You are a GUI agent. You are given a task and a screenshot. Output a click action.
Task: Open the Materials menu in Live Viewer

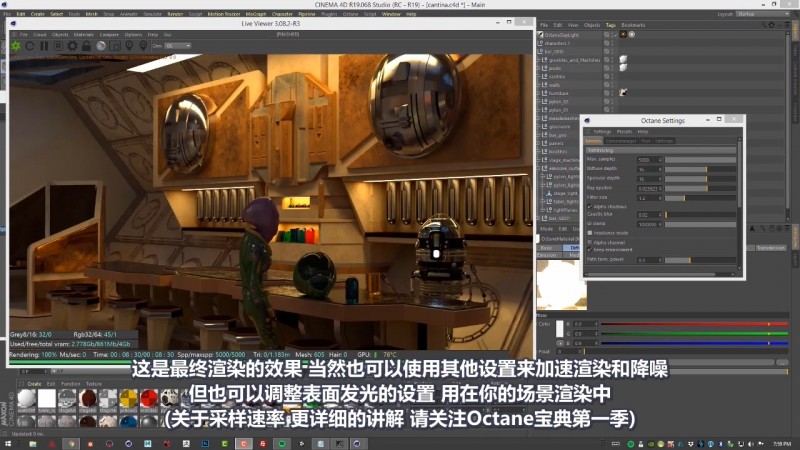[x=84, y=35]
